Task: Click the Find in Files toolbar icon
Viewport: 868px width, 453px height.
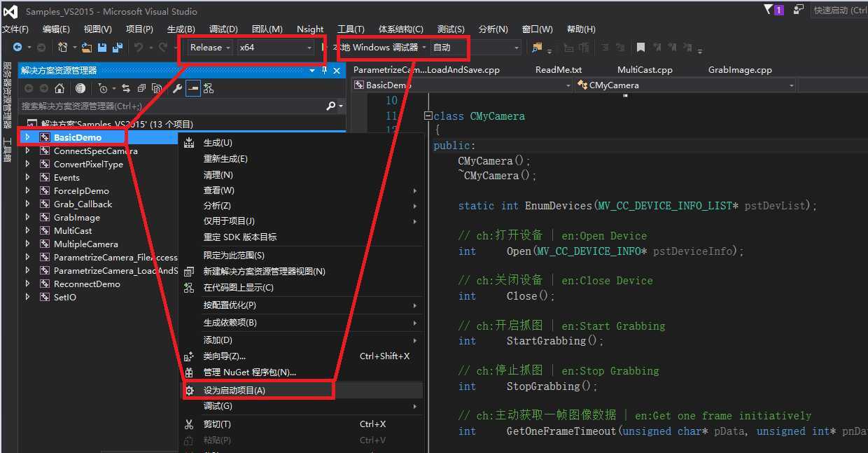Action: click(x=537, y=48)
